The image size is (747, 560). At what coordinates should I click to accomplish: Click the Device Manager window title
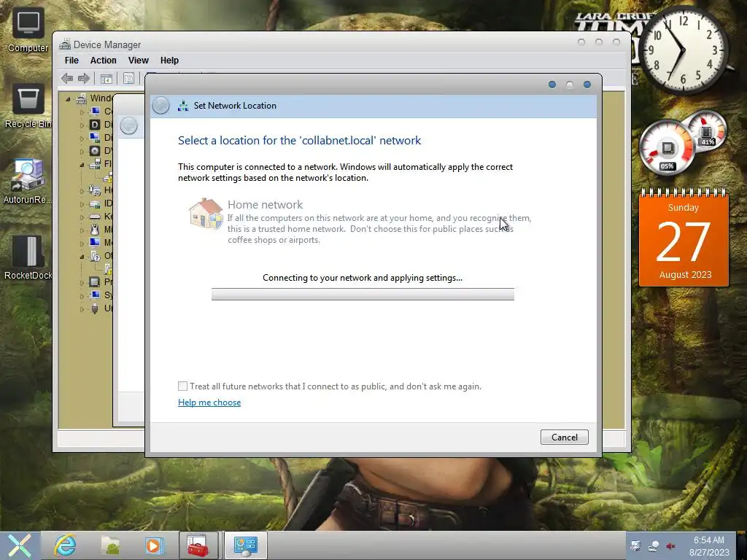click(107, 44)
